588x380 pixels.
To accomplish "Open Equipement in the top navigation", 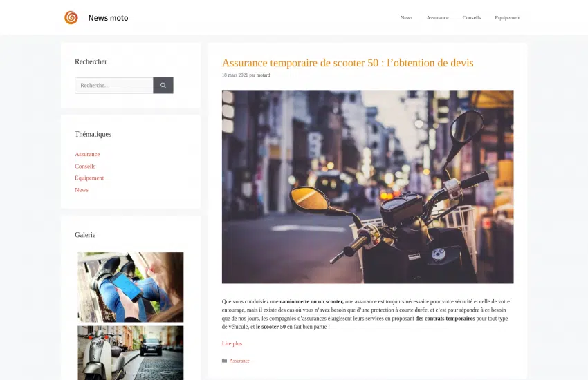I will pos(507,17).
